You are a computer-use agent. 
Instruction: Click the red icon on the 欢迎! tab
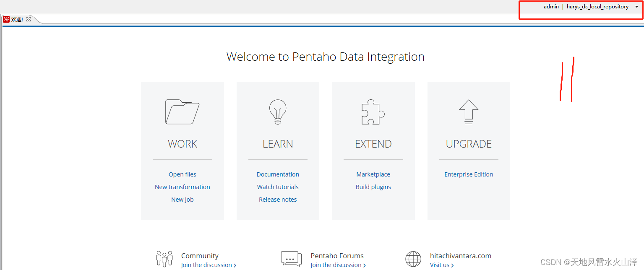click(6, 19)
